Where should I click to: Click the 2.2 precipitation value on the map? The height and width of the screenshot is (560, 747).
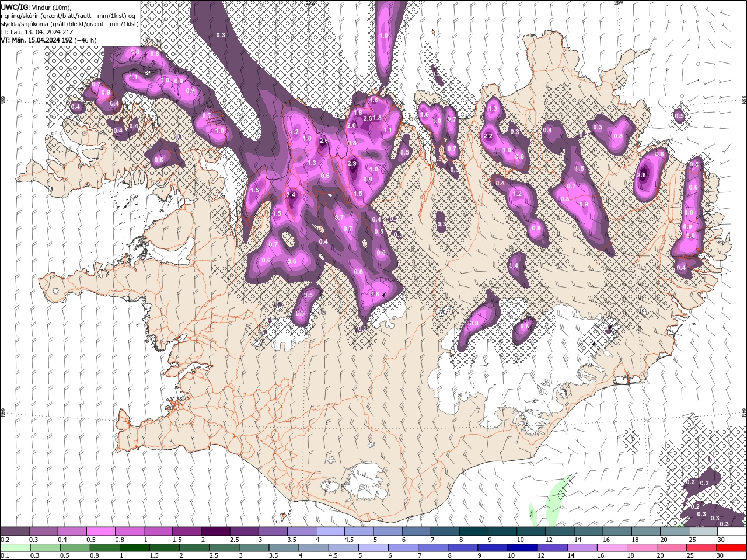point(488,136)
